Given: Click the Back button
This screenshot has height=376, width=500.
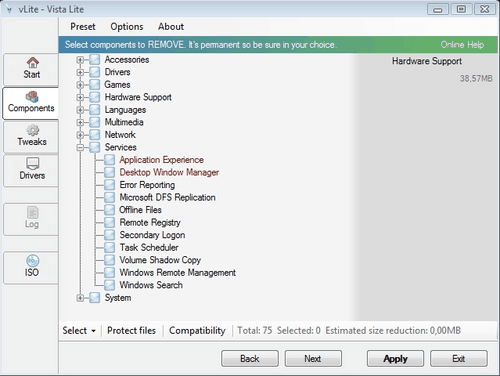Looking at the screenshot, I should click(x=250, y=359).
